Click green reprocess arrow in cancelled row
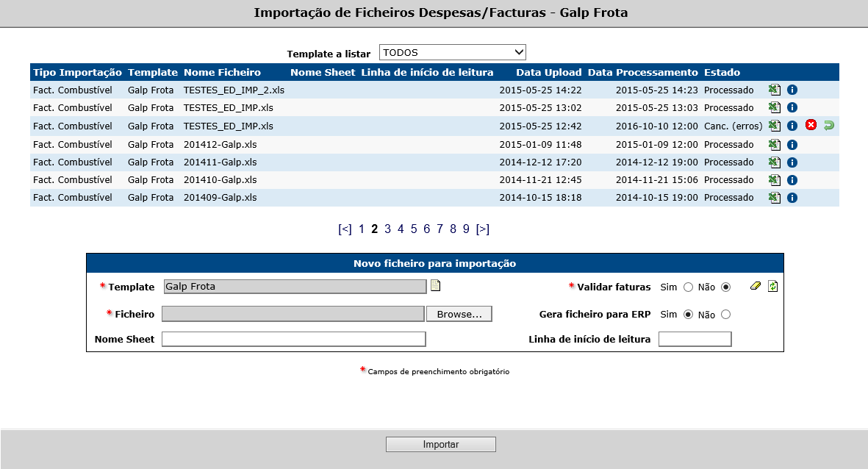This screenshot has height=469, width=868. point(829,126)
